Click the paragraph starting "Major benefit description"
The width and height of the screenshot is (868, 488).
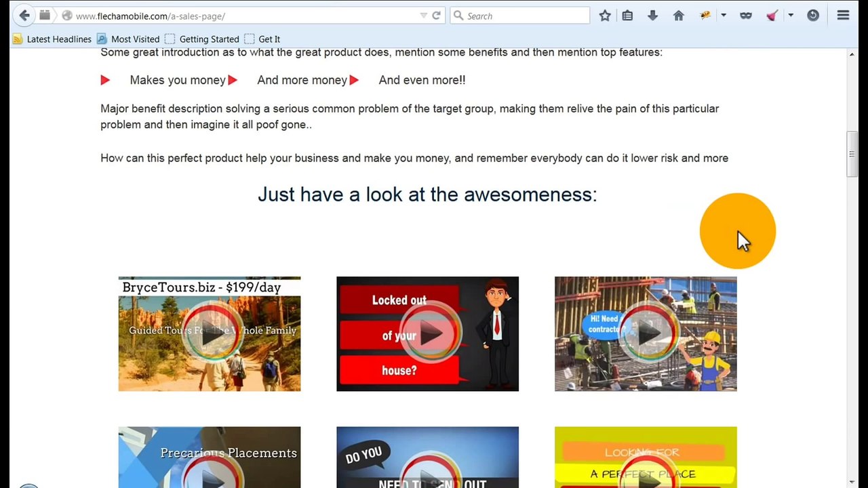tap(410, 117)
